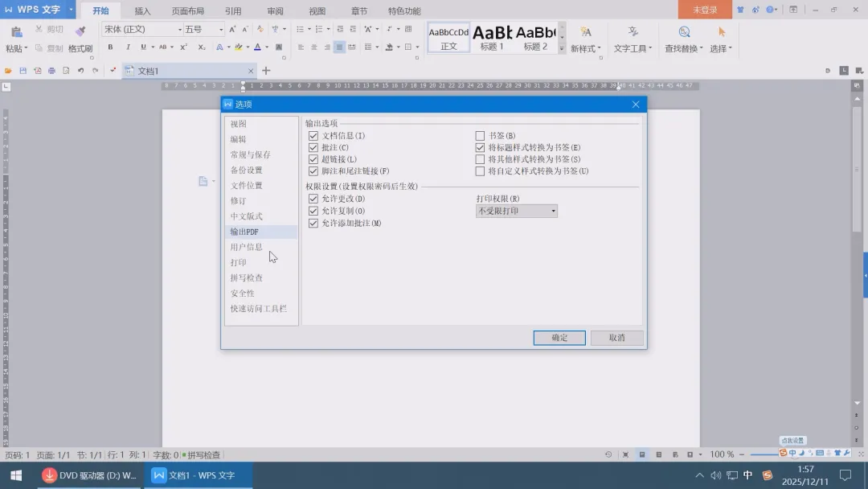The image size is (868, 489).
Task: Uncheck 脚注和尾注链接(F) checkbox
Action: 313,171
